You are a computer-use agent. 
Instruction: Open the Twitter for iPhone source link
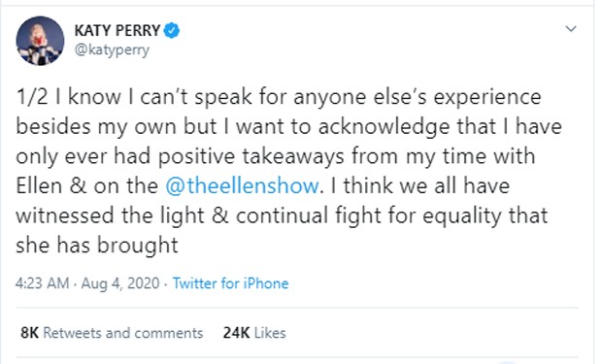coord(230,283)
